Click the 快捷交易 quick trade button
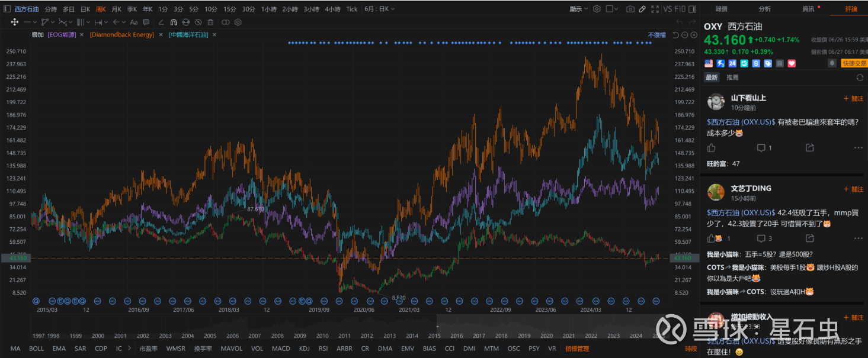This screenshot has height=358, width=868. coord(854,63)
